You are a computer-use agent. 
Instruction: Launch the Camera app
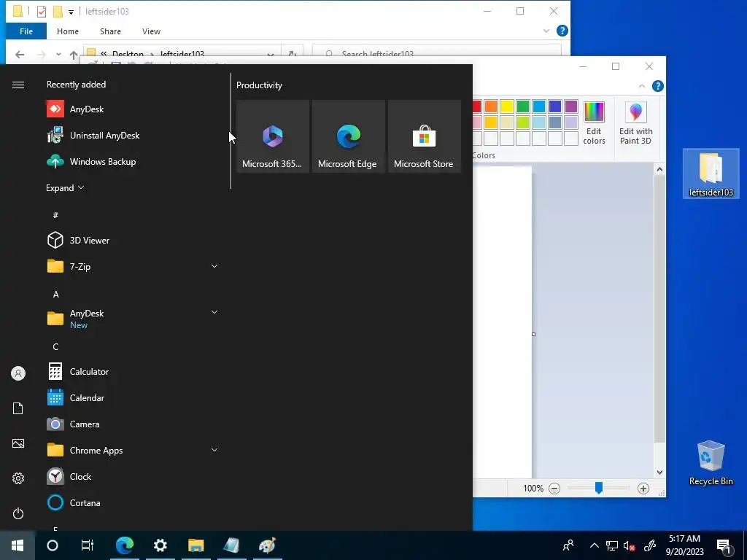(133, 424)
